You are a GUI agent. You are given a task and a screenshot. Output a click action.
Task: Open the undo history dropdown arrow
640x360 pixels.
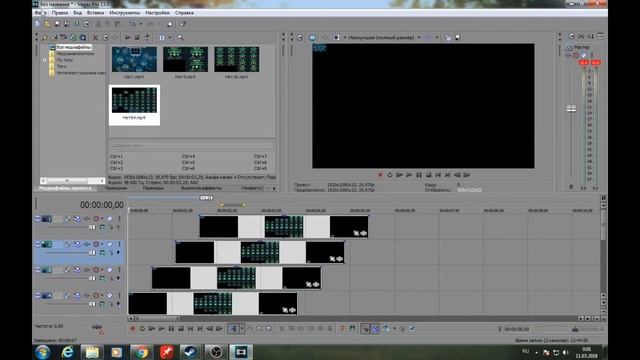click(x=141, y=24)
